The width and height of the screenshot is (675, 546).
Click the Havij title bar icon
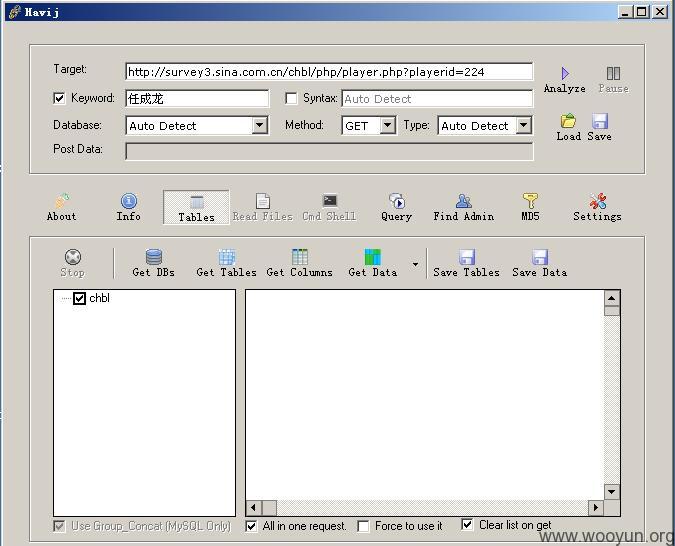(14, 12)
